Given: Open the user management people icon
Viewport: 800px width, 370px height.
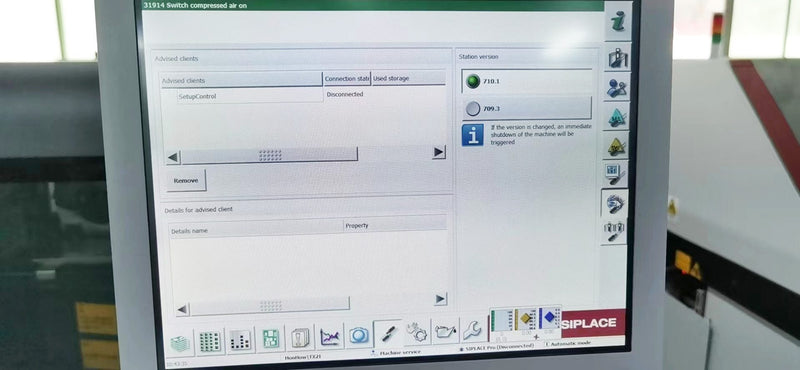Looking at the screenshot, I should tap(617, 87).
